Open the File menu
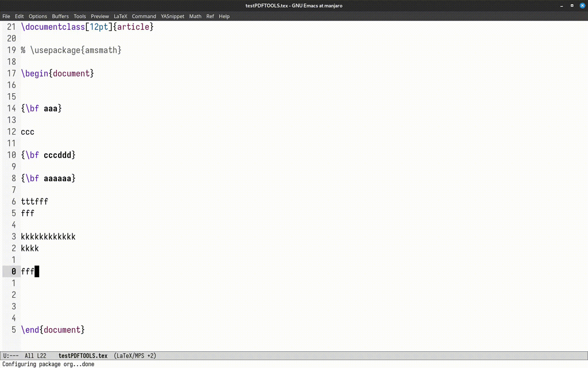The width and height of the screenshot is (588, 368). click(6, 16)
